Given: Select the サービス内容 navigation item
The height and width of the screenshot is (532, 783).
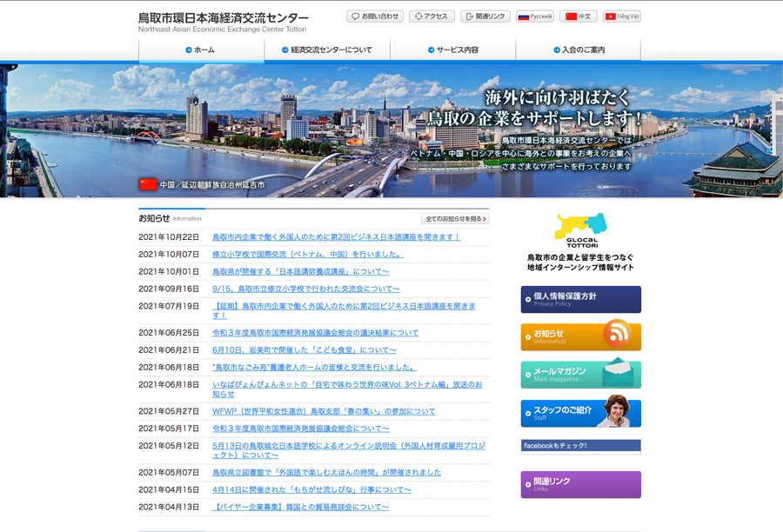Looking at the screenshot, I should [452, 50].
